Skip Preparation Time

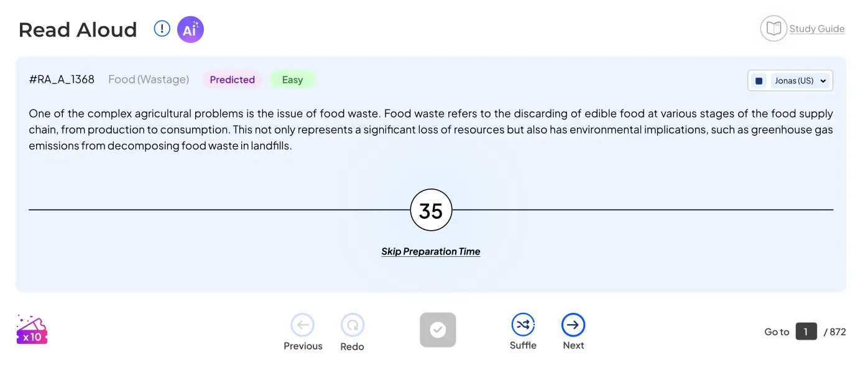click(x=430, y=251)
